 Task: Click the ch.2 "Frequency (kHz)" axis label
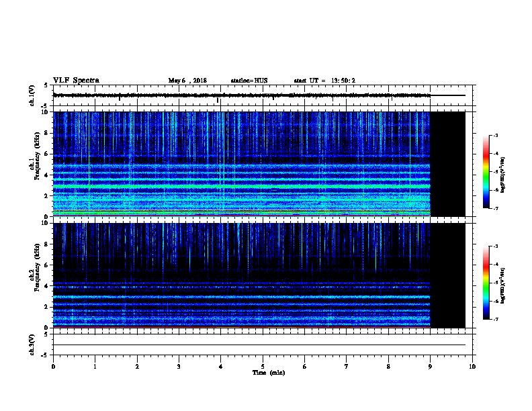tap(37, 267)
